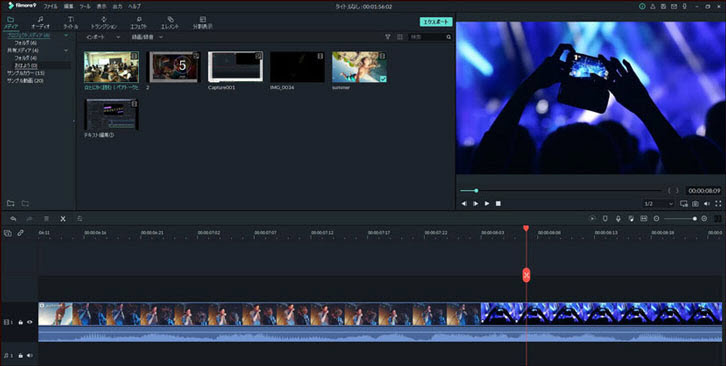The height and width of the screenshot is (366, 726).
Task: Click the timeline zoom slider handle
Action: (x=695, y=219)
